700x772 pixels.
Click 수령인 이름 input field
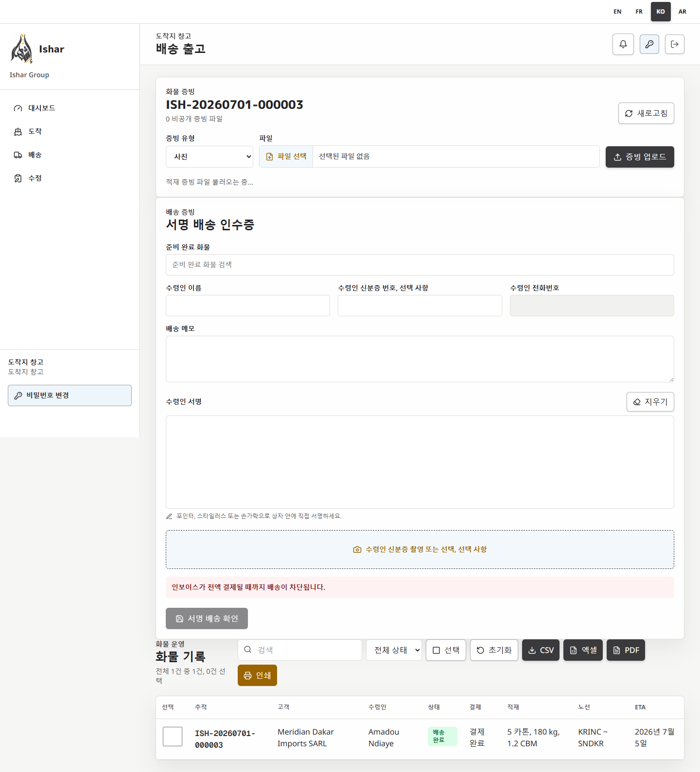[248, 306]
